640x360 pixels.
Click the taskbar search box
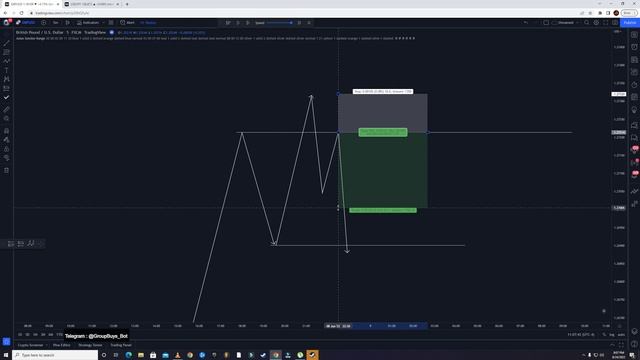click(x=55, y=355)
